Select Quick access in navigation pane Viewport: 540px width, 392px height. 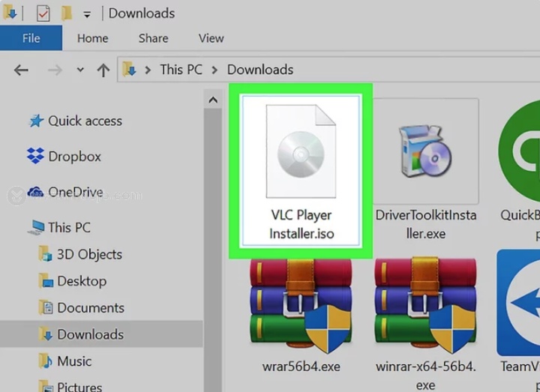point(85,121)
